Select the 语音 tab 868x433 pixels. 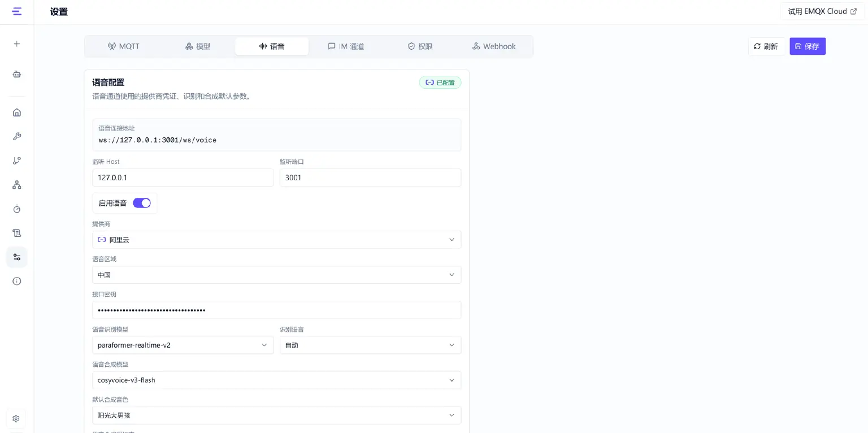(x=272, y=46)
